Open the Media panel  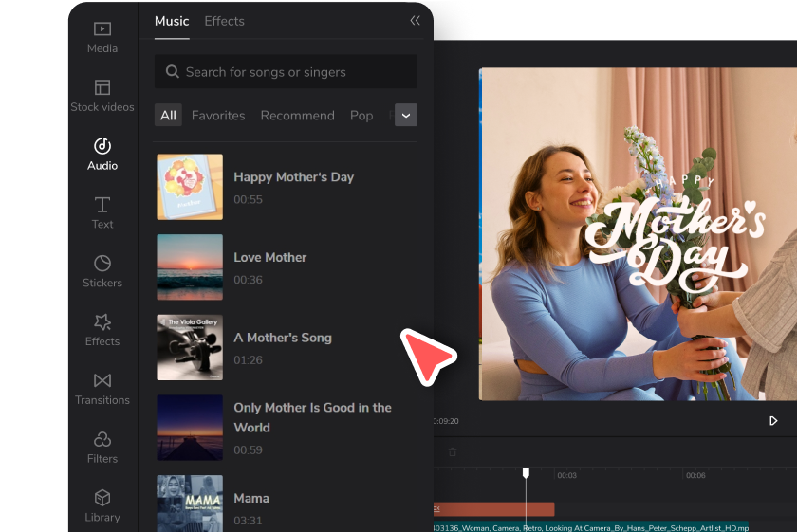coord(102,38)
